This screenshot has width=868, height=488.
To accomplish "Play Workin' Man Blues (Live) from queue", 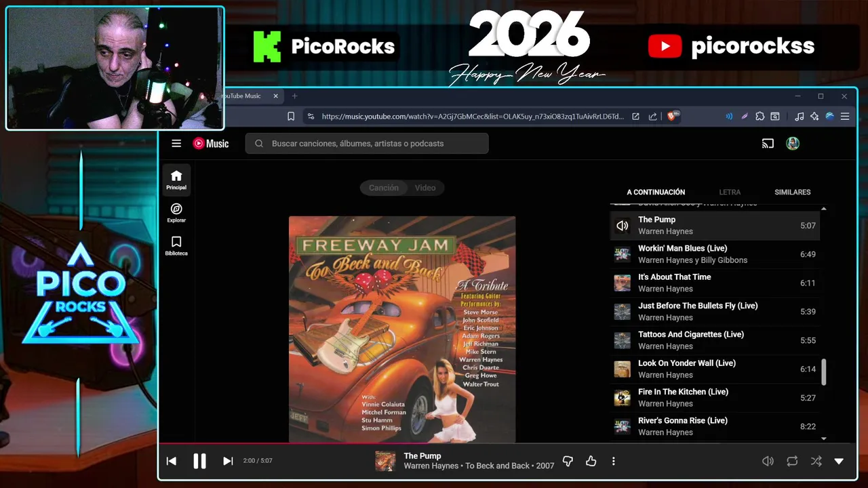I will (x=715, y=254).
